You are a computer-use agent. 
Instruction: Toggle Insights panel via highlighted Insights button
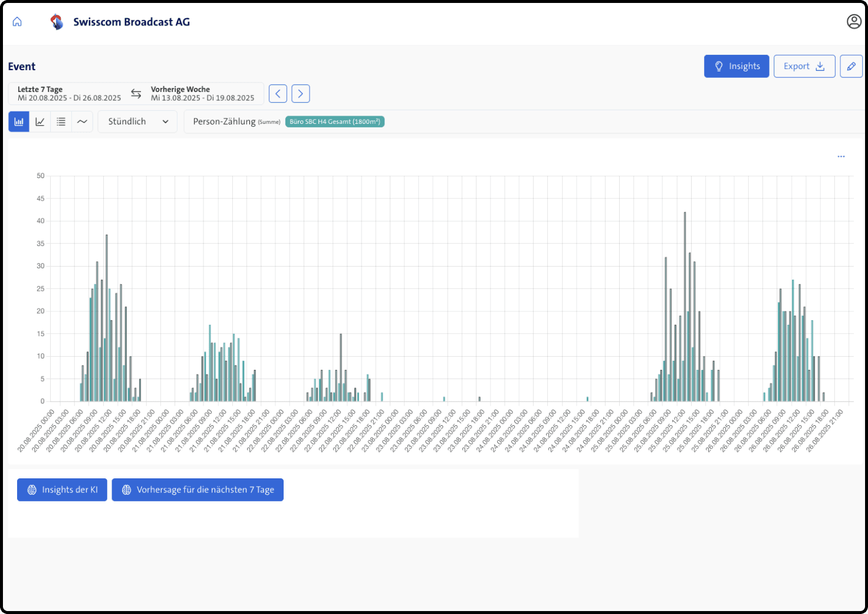(x=737, y=66)
